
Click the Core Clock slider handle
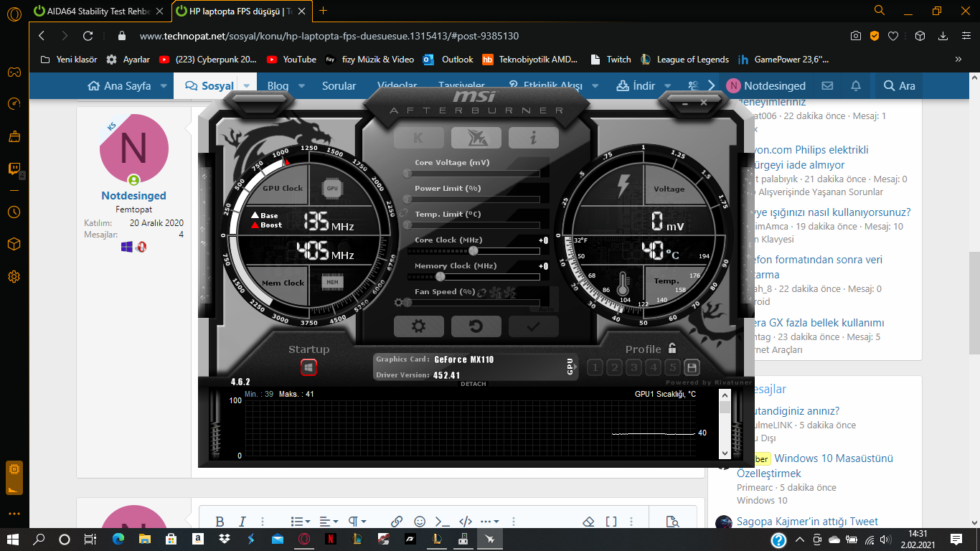click(473, 250)
